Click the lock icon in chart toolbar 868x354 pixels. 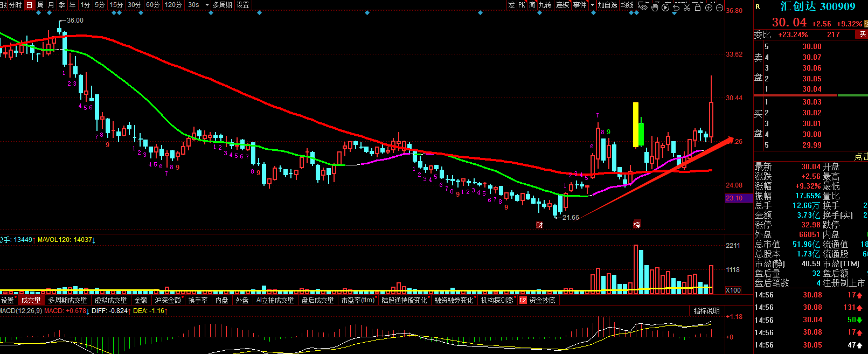point(698,7)
